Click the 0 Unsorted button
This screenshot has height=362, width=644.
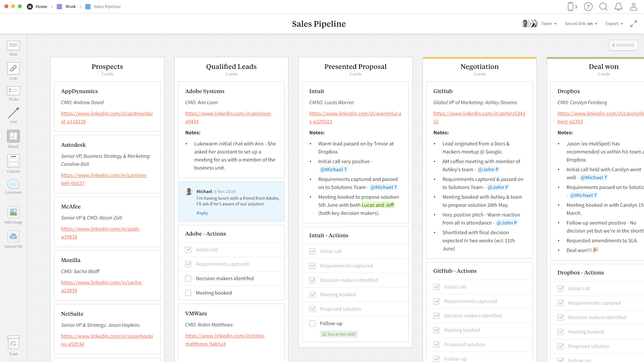pyautogui.click(x=623, y=45)
